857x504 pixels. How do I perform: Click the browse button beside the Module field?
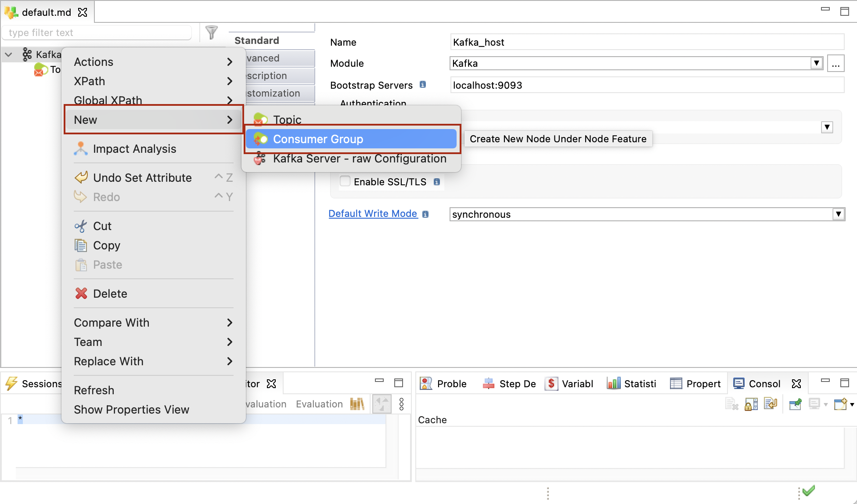pyautogui.click(x=835, y=63)
